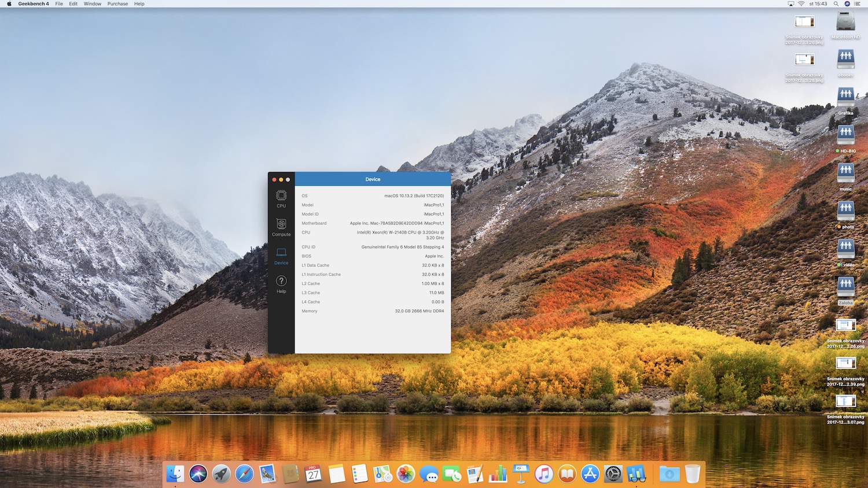Open Launchpad rocket icon in the Dock

pos(221,474)
